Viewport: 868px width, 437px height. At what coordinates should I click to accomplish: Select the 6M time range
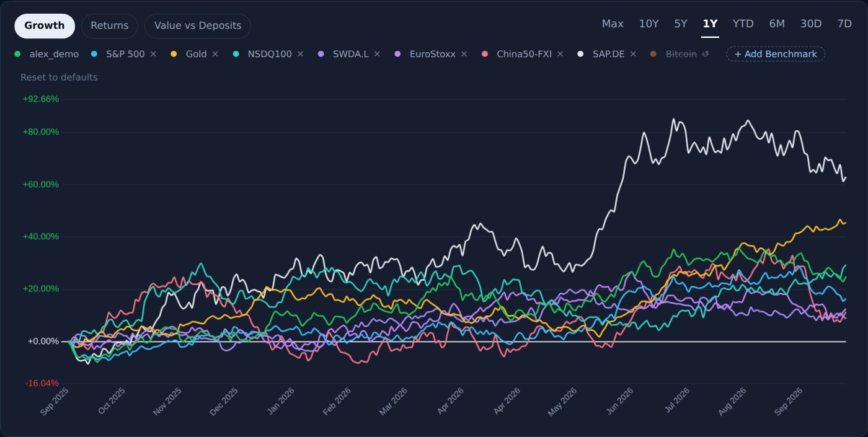click(x=777, y=24)
